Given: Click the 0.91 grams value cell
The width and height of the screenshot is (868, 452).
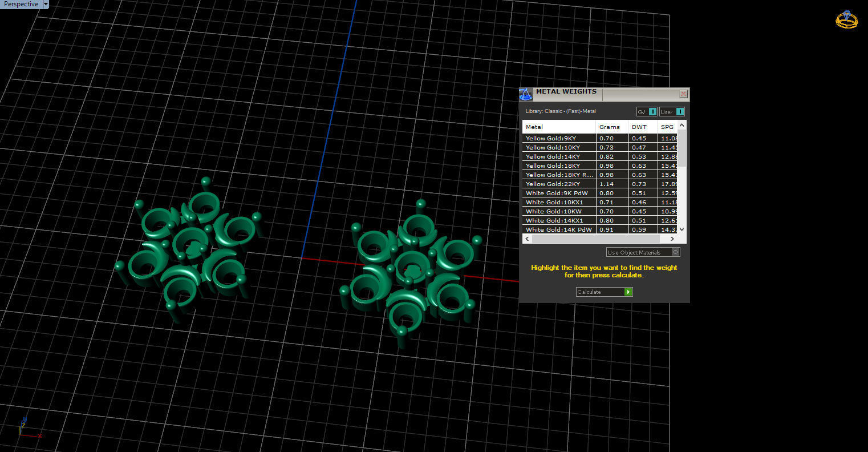Looking at the screenshot, I should click(613, 229).
